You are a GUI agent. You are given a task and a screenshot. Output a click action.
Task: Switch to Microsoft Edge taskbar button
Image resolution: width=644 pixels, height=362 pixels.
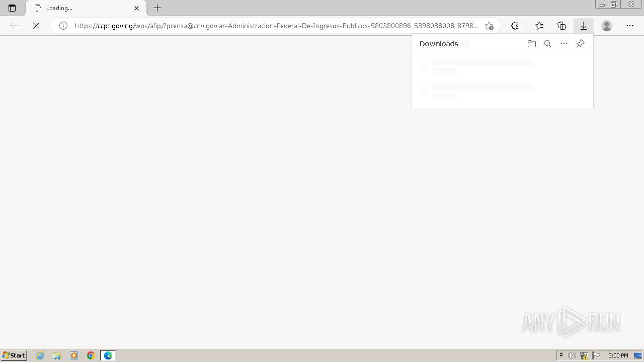(x=108, y=355)
